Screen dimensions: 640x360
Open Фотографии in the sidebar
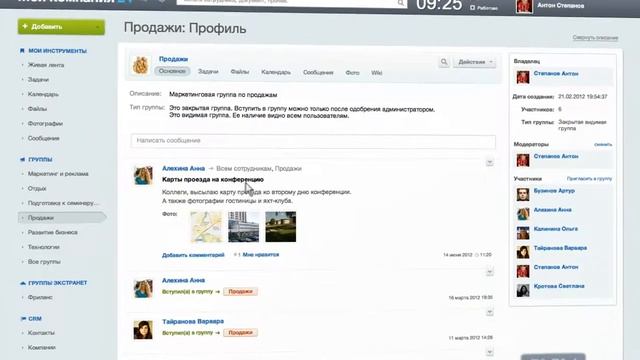pyautogui.click(x=45, y=124)
